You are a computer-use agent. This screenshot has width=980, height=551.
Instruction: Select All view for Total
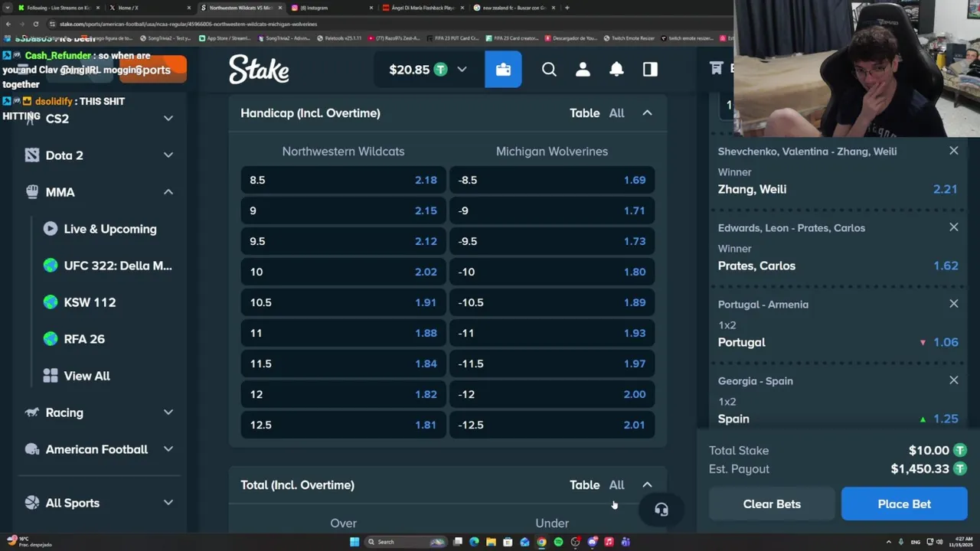click(616, 485)
